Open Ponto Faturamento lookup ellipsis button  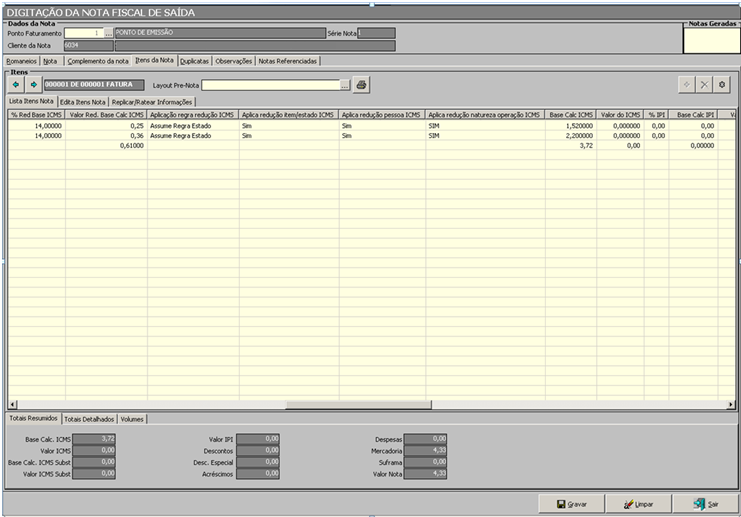pyautogui.click(x=108, y=33)
